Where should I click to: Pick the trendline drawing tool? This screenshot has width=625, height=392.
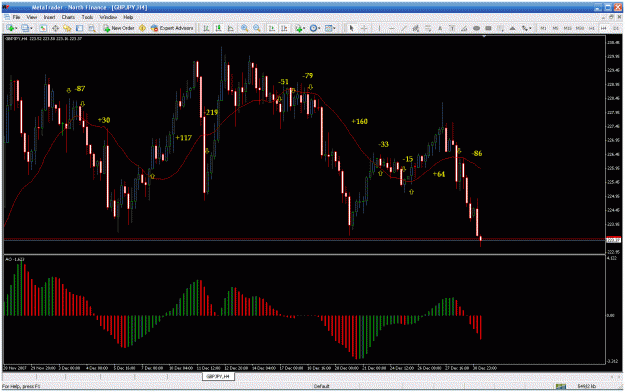[404, 28]
